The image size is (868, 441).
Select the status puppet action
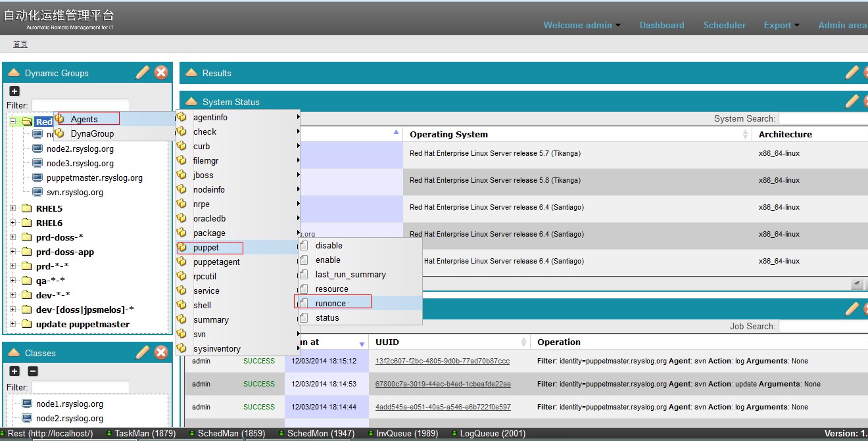tap(360, 317)
